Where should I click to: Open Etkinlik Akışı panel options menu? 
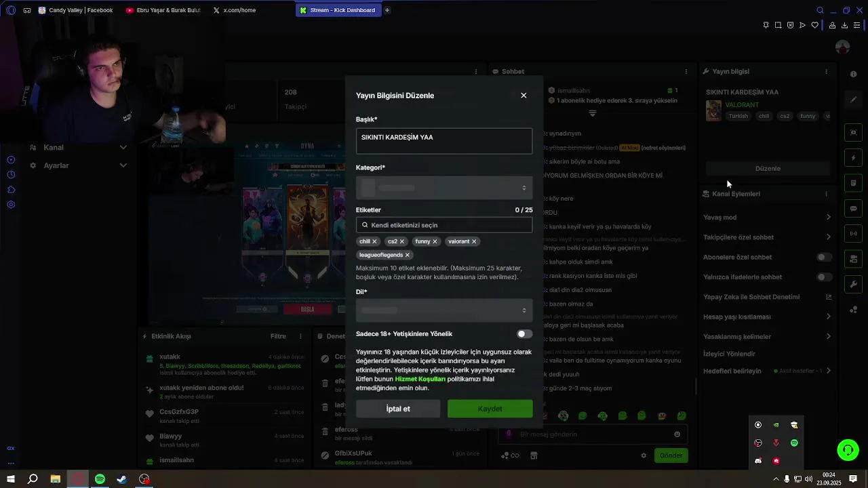(x=300, y=336)
